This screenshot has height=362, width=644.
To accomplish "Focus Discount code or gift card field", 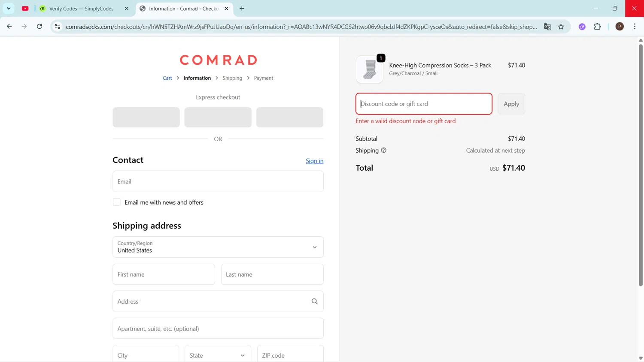I will (x=424, y=104).
